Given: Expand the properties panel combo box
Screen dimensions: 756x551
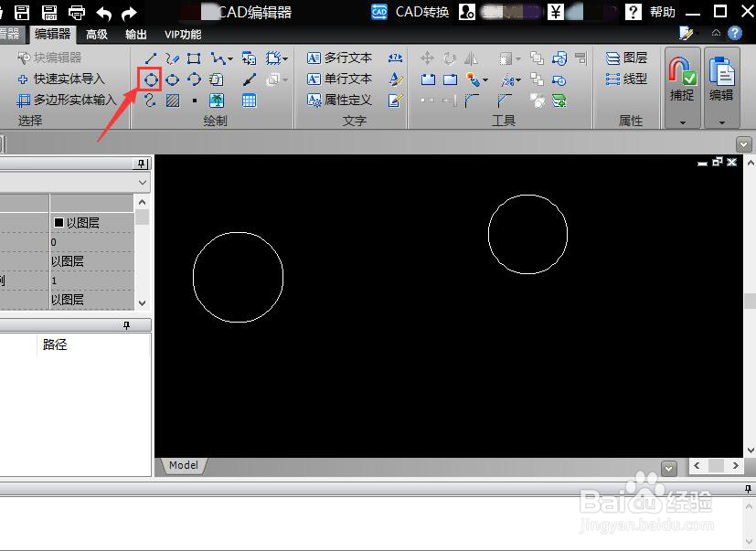Looking at the screenshot, I should tap(143, 183).
